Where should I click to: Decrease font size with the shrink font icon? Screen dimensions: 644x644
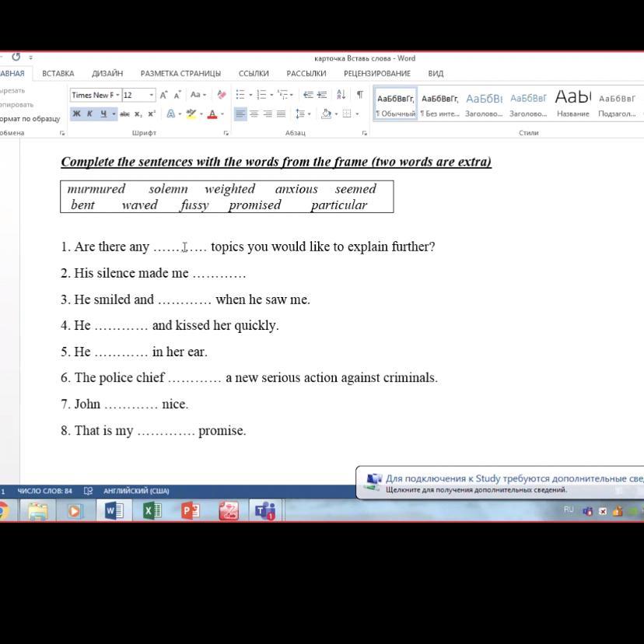(x=177, y=95)
